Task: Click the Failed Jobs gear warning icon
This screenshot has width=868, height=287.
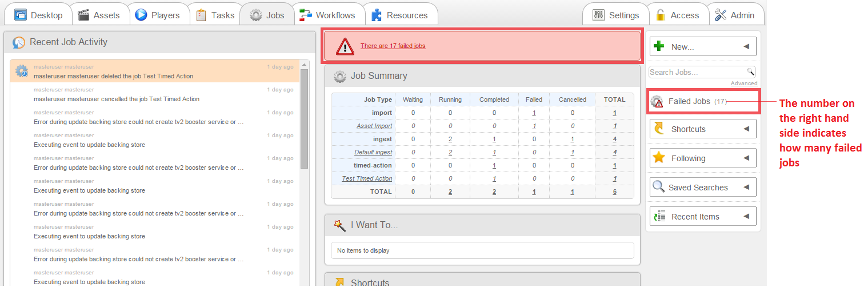Action: pyautogui.click(x=657, y=102)
